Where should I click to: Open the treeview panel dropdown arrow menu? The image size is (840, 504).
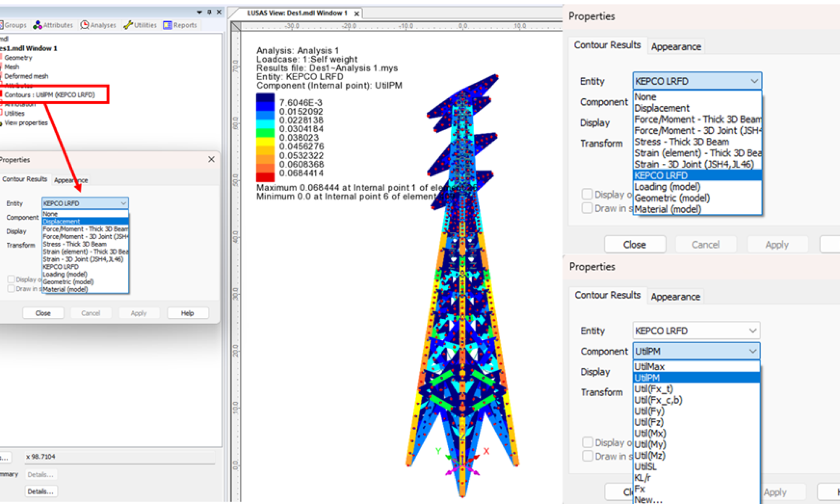(199, 12)
